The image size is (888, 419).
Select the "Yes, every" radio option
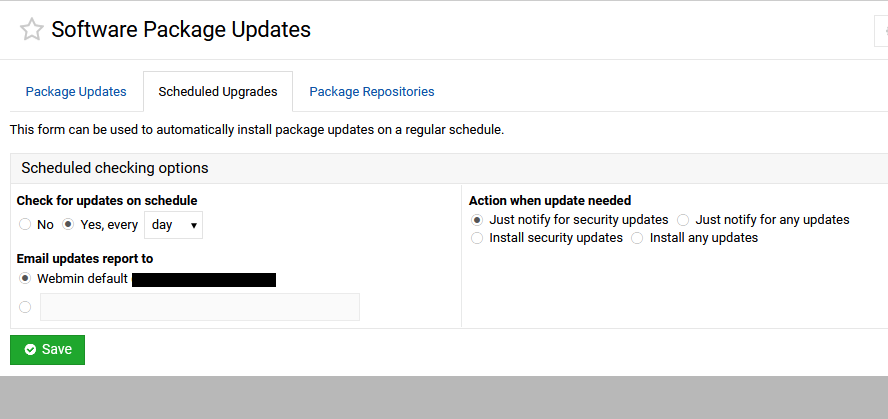(x=68, y=225)
